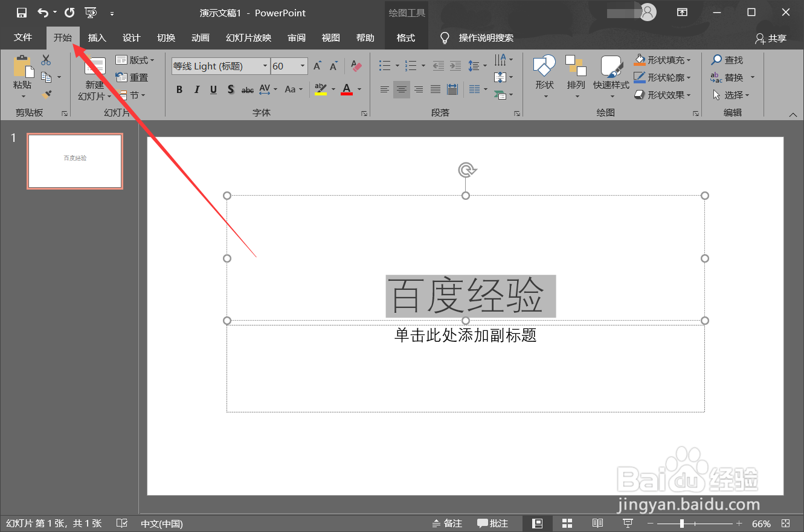
Task: Start Slide Show icon in status bar
Action: coord(628,523)
